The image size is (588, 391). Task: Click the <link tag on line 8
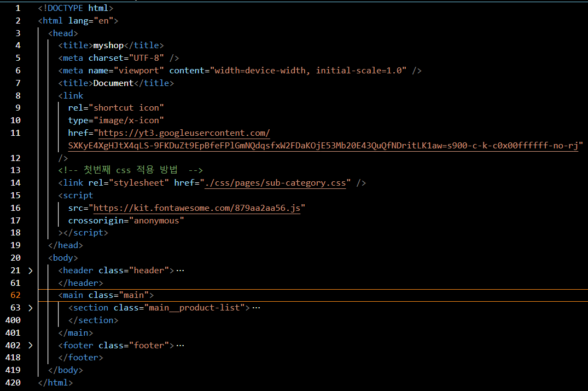pos(71,96)
